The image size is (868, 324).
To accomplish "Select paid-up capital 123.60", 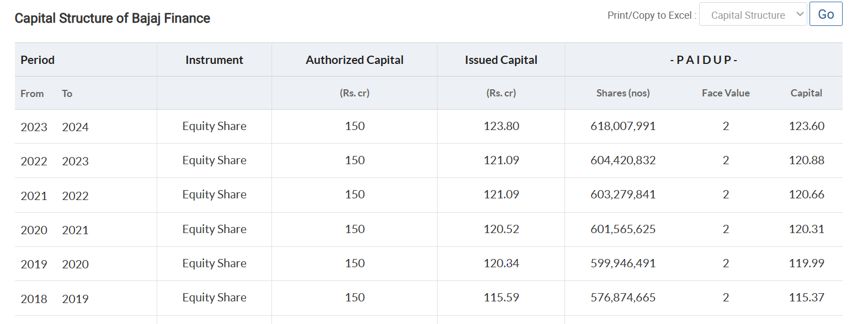I will [x=806, y=126].
